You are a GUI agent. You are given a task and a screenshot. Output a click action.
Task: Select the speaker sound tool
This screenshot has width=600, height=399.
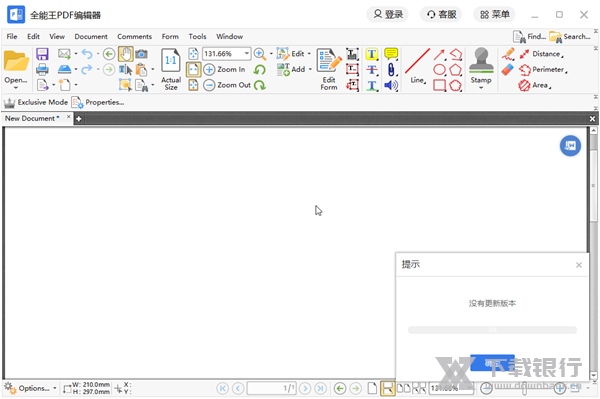pos(391,85)
